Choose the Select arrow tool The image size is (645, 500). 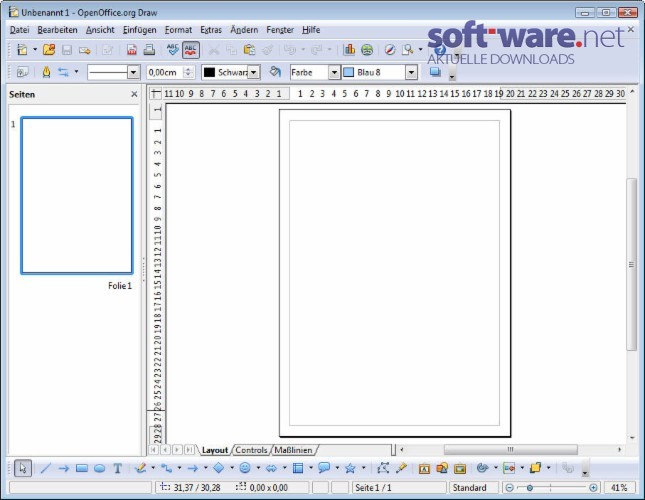[23, 468]
